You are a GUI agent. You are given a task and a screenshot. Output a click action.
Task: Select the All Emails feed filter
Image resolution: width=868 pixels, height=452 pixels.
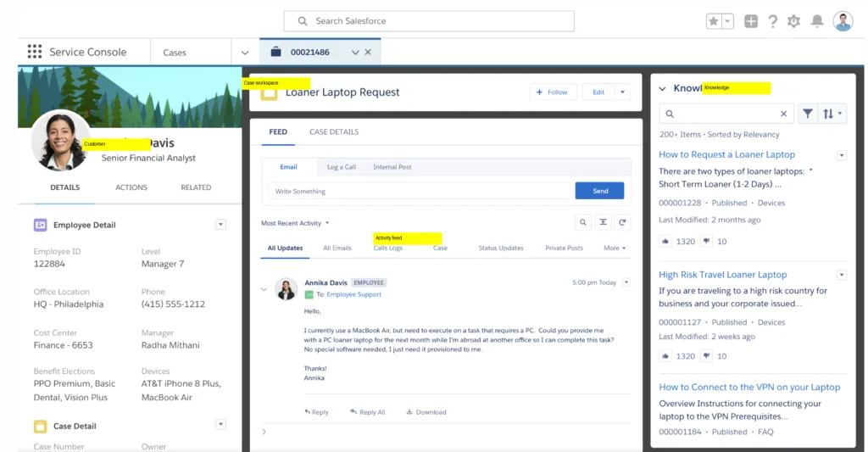click(337, 248)
